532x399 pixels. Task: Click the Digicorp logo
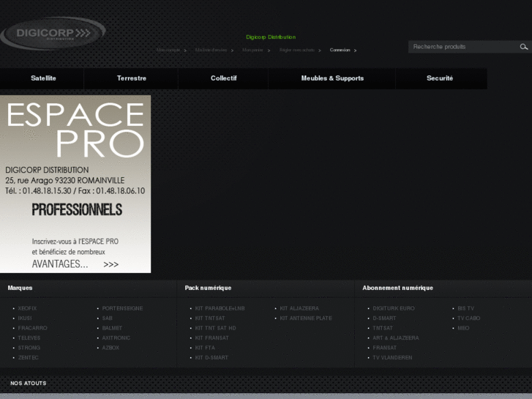click(x=53, y=33)
